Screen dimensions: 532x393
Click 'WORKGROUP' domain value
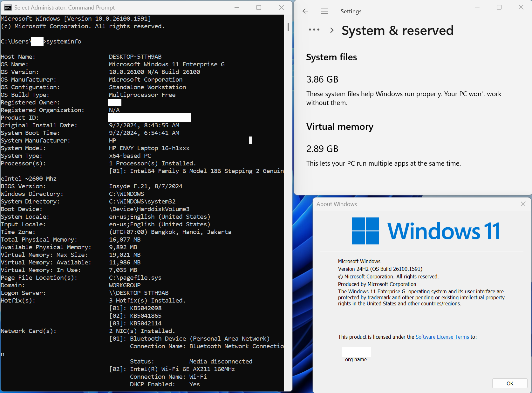tap(125, 285)
